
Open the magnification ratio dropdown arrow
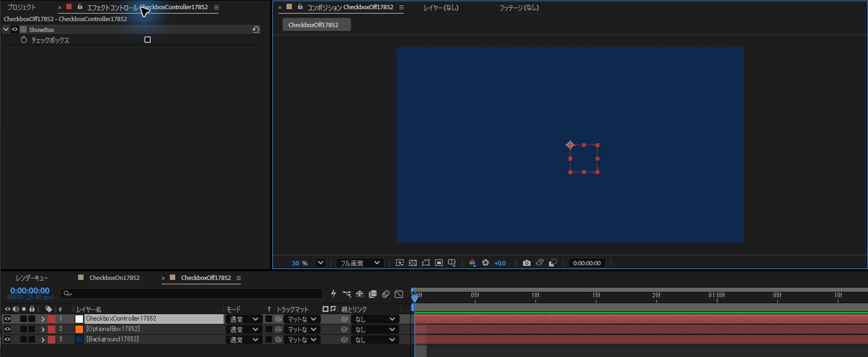click(321, 263)
